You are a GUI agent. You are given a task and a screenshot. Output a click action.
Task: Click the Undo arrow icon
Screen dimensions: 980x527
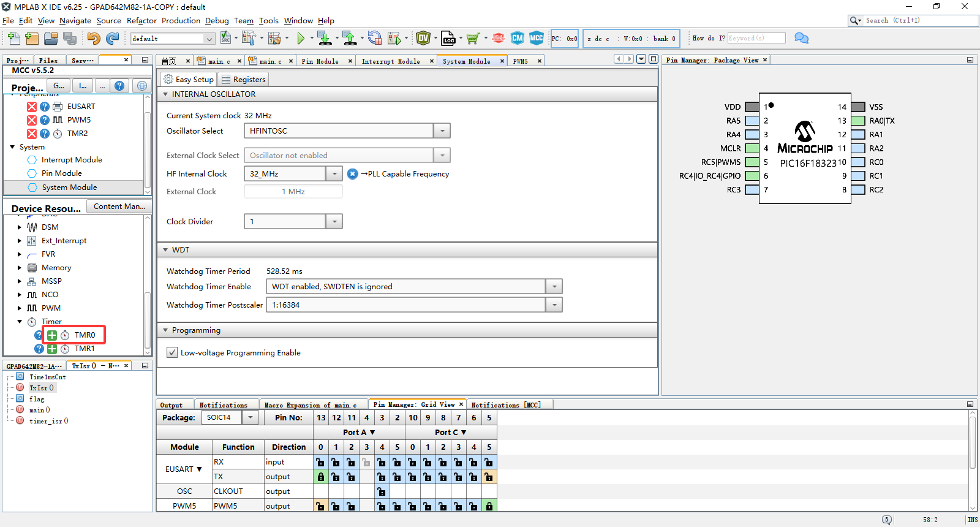(93, 39)
